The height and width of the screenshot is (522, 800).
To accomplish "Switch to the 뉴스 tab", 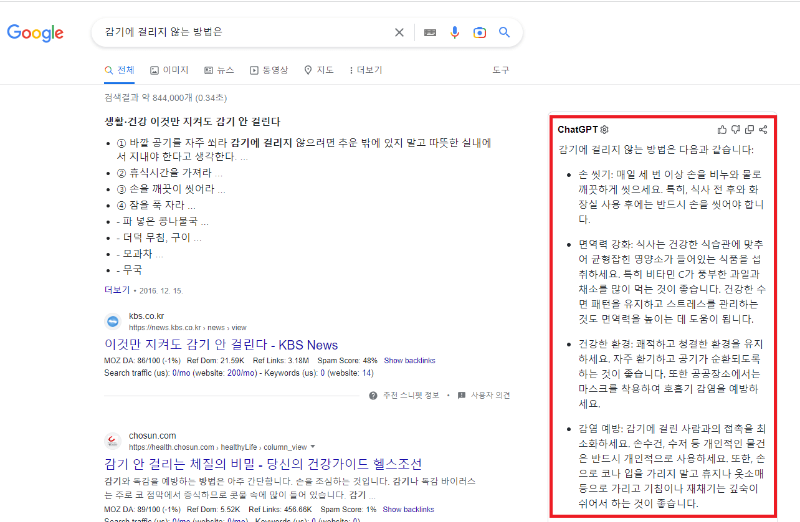I will pos(219,70).
